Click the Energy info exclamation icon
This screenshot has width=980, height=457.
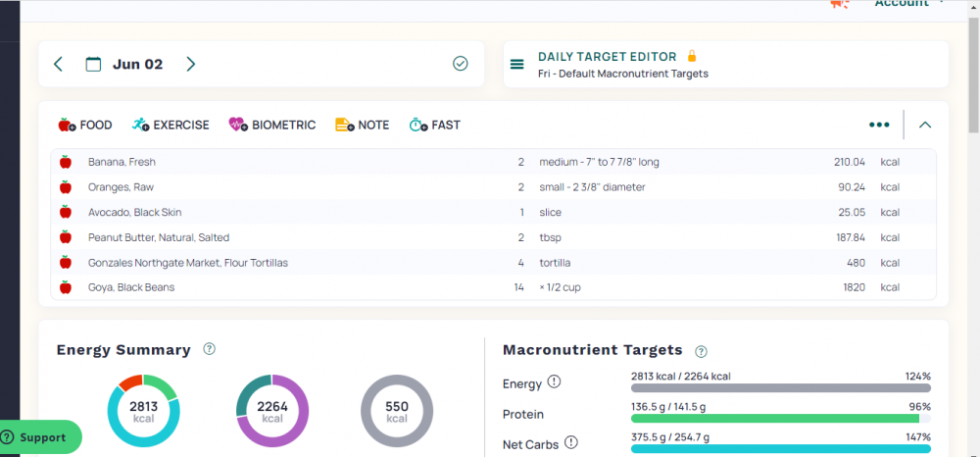554,381
